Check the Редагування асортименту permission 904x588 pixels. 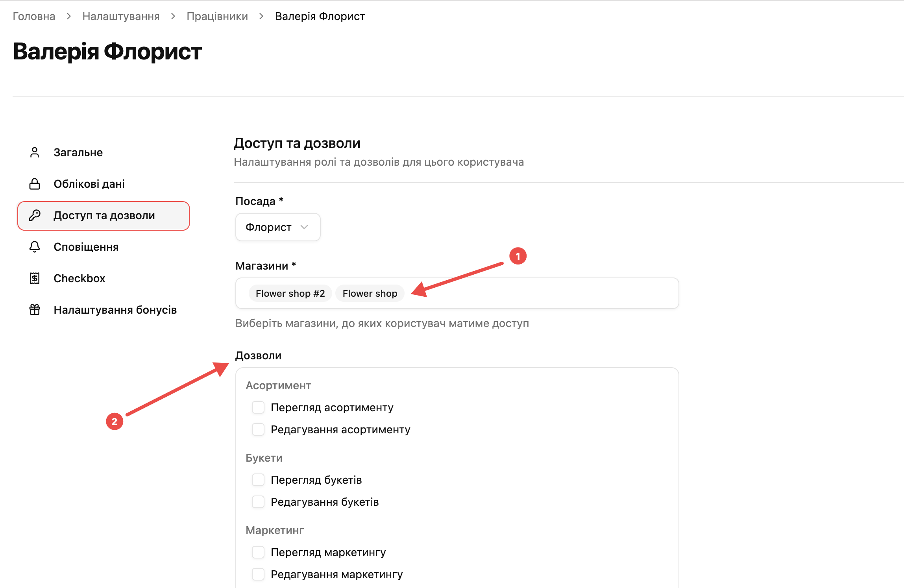258,429
